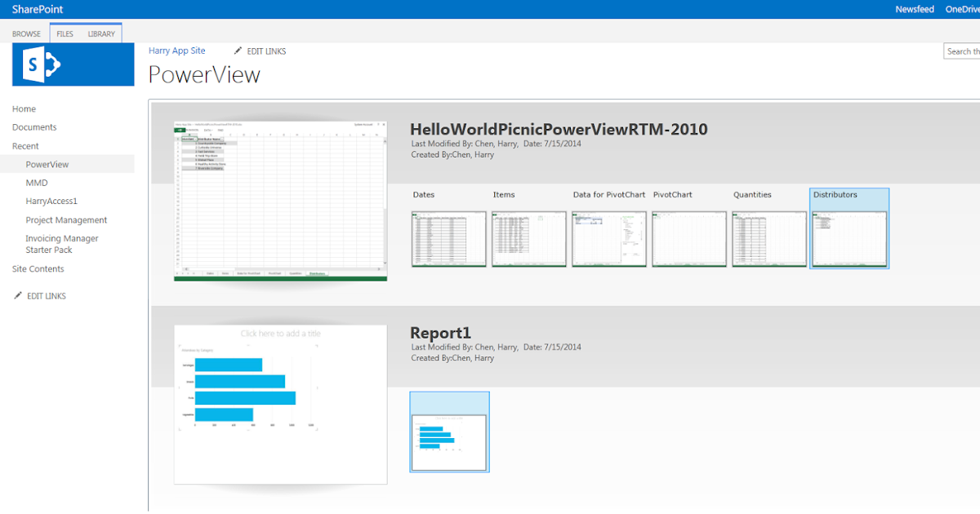Click SharePoint brand text in top bar
Viewport: 980px width, 514px height.
pyautogui.click(x=38, y=10)
